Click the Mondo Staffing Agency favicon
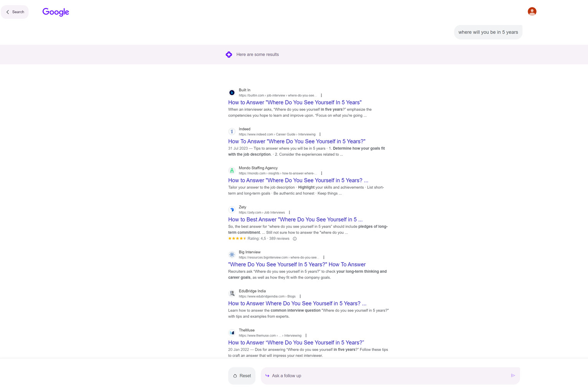Image resolution: width=588 pixels, height=388 pixels. pyautogui.click(x=232, y=170)
